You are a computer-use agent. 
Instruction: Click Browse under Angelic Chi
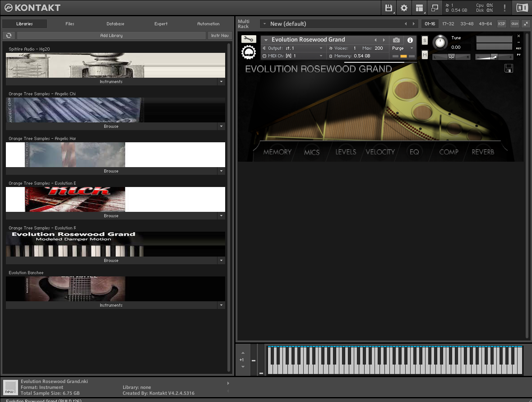tap(111, 126)
